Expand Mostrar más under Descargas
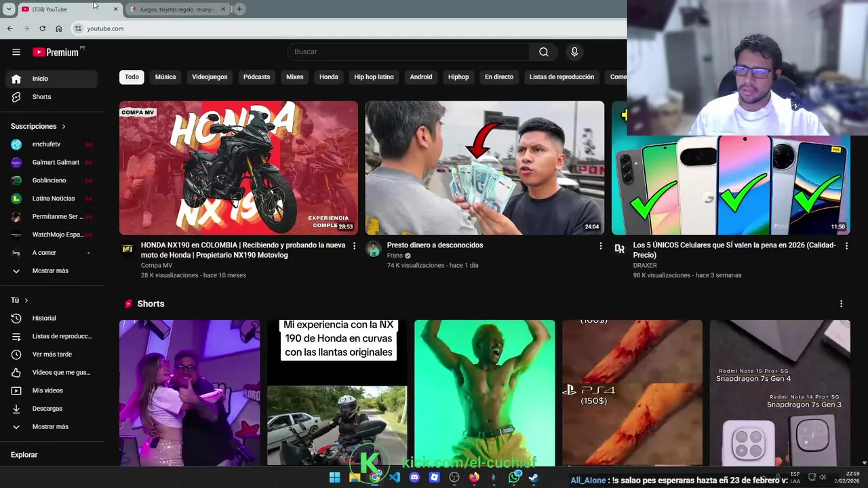 coord(52,427)
